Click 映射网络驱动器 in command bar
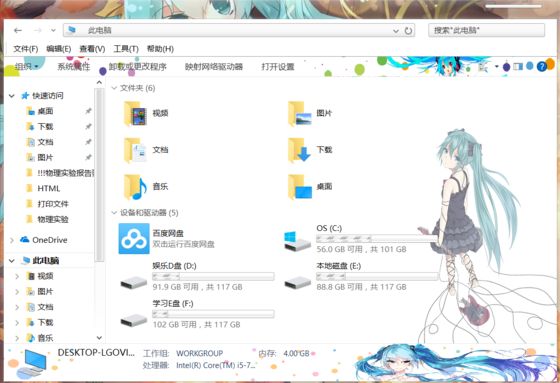The width and height of the screenshot is (560, 383). (x=214, y=66)
